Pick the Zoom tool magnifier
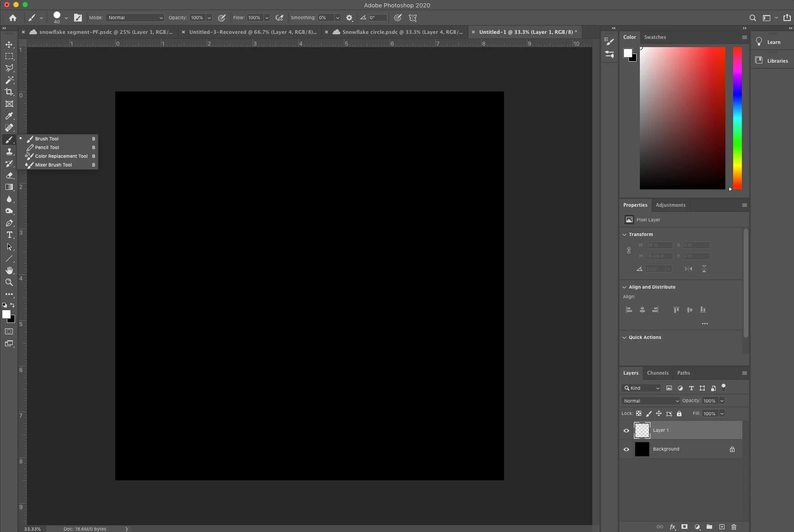Viewport: 794px width, 532px height. click(x=9, y=282)
